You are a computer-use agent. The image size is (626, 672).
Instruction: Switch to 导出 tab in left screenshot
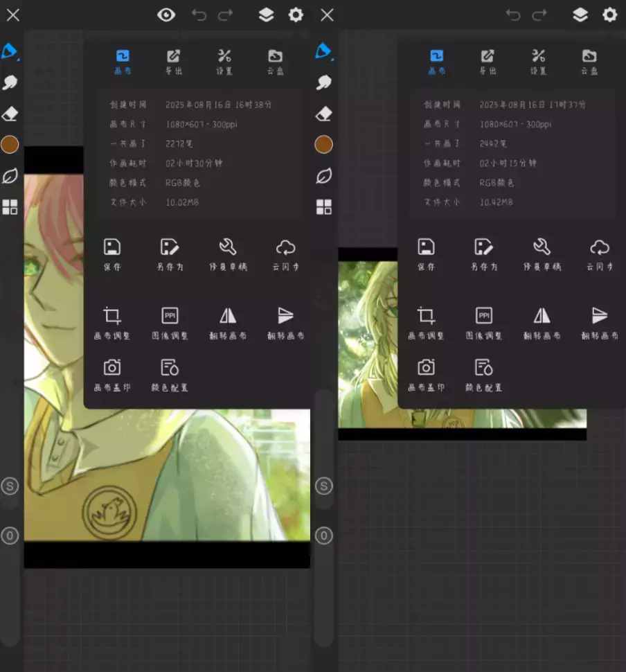click(174, 62)
